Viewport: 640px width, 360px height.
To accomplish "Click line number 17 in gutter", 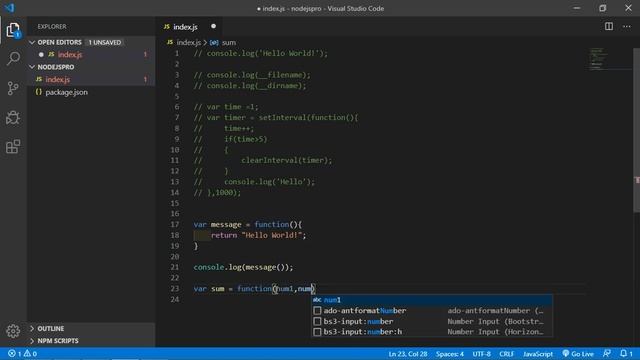I will (x=175, y=224).
